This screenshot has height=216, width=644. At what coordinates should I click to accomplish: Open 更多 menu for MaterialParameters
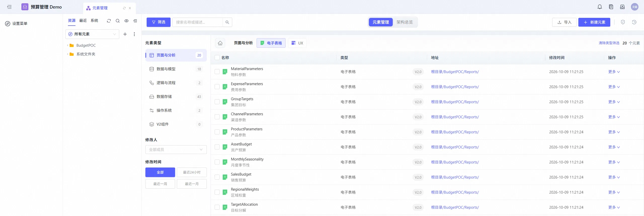614,72
